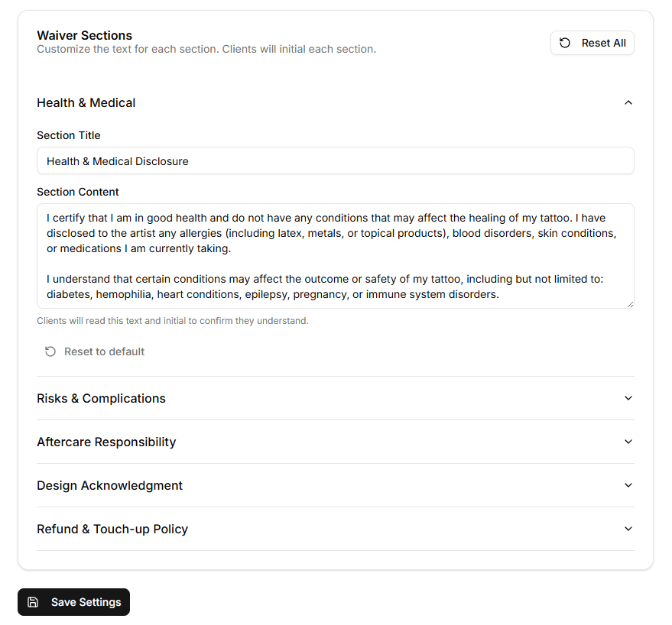Screen dimensions: 672x625
Task: Select the Health & Medical section header
Action: pos(86,102)
